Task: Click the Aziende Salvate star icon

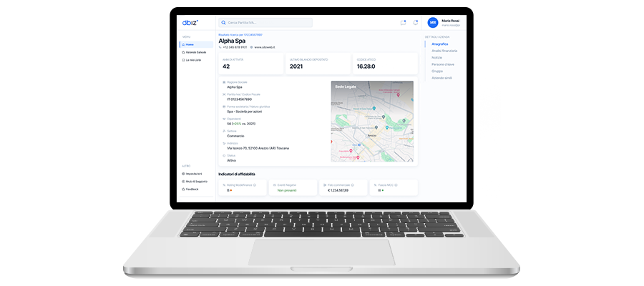Action: point(183,52)
